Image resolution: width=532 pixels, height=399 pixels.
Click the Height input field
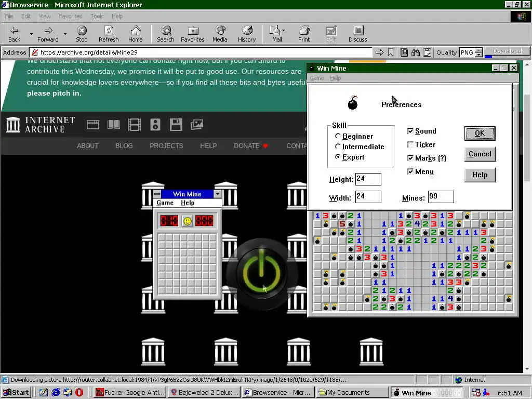(x=368, y=179)
